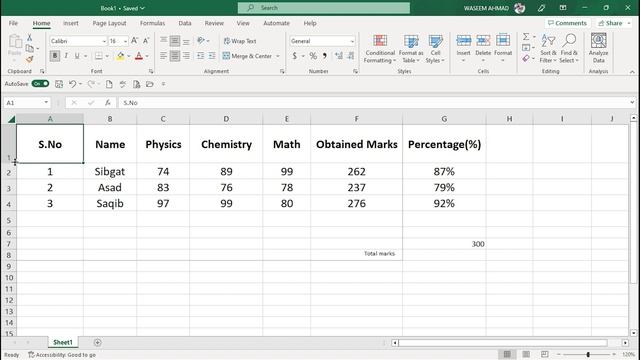Click the Delete cells button
Viewport: 640px width, 360px height.
483,48
